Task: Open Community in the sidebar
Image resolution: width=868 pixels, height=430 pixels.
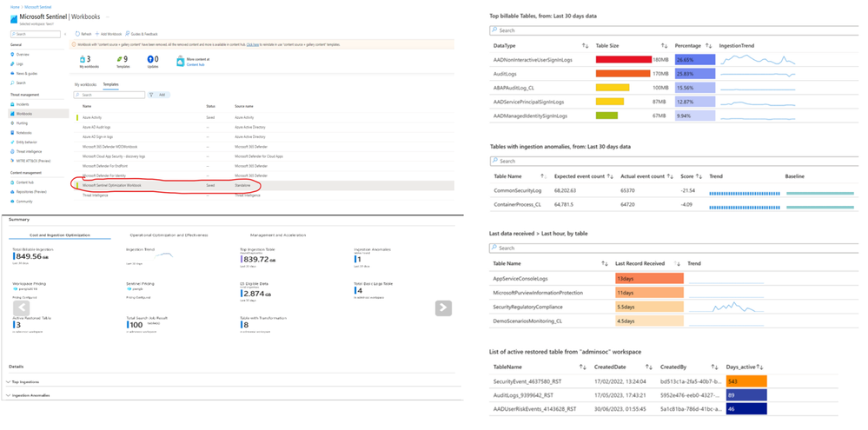Action: click(x=23, y=201)
